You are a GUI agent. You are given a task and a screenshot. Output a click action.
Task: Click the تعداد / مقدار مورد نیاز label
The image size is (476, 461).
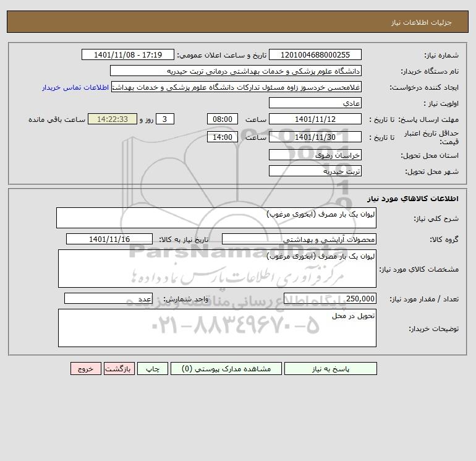(424, 299)
